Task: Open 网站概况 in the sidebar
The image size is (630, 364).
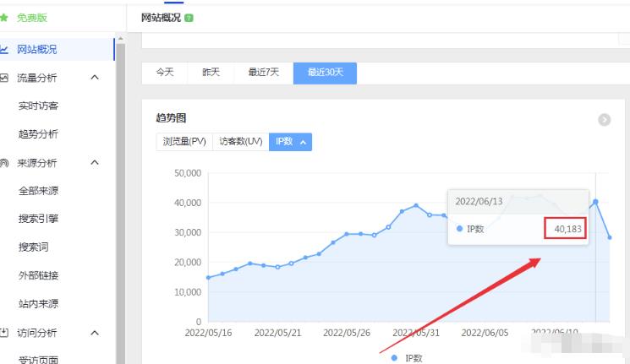Action: (57, 49)
